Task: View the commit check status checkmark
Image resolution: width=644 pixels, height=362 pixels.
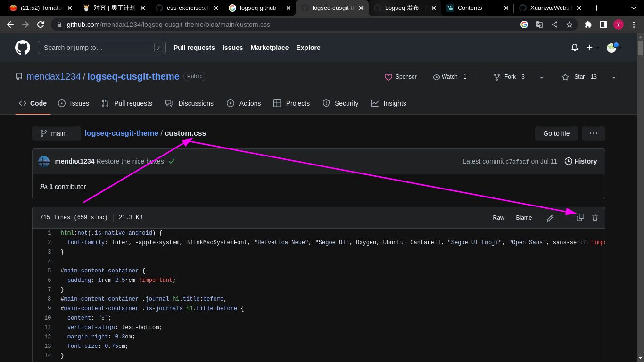Action: pos(172,161)
